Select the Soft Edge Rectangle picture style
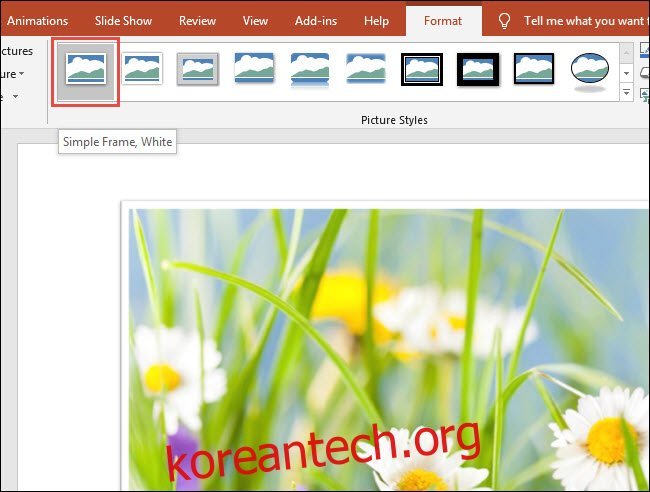Image resolution: width=650 pixels, height=492 pixels. click(x=366, y=68)
